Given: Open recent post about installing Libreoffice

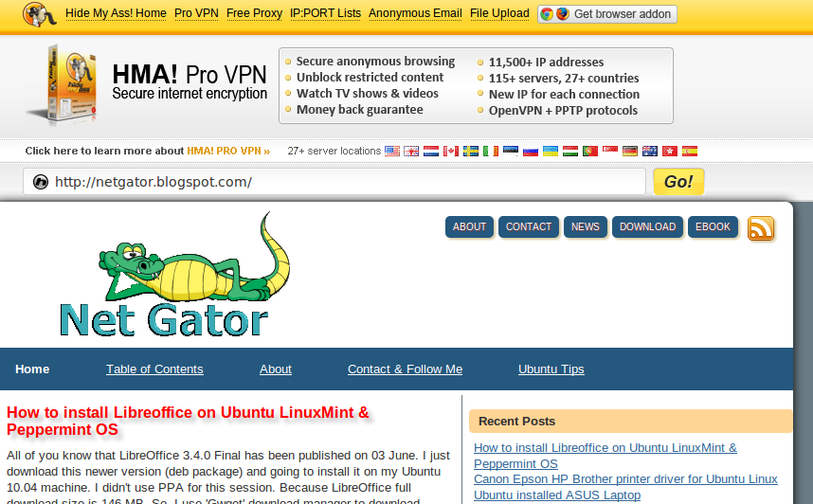Looking at the screenshot, I should [x=605, y=456].
